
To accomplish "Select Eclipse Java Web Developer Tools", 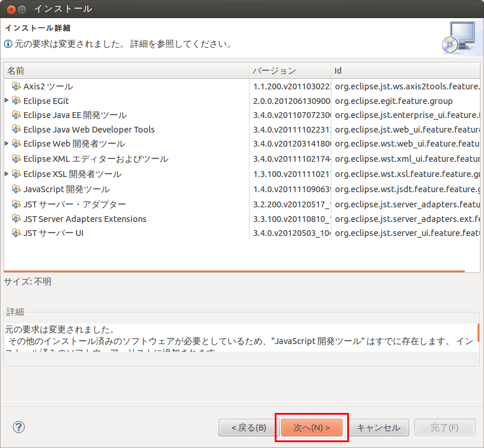I will [242, 129].
